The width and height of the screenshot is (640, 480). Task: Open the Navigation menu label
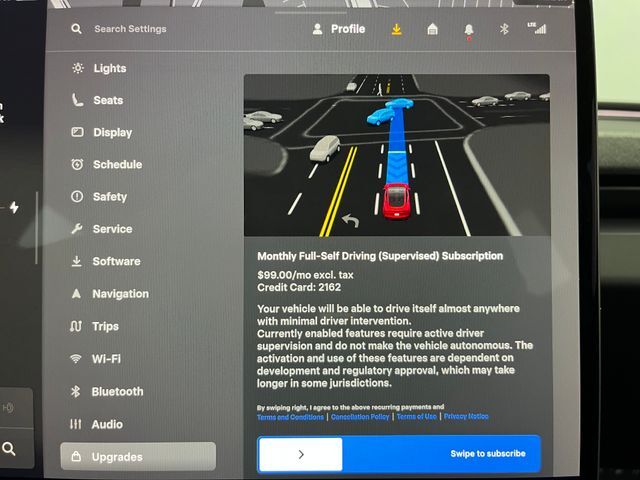coord(120,294)
